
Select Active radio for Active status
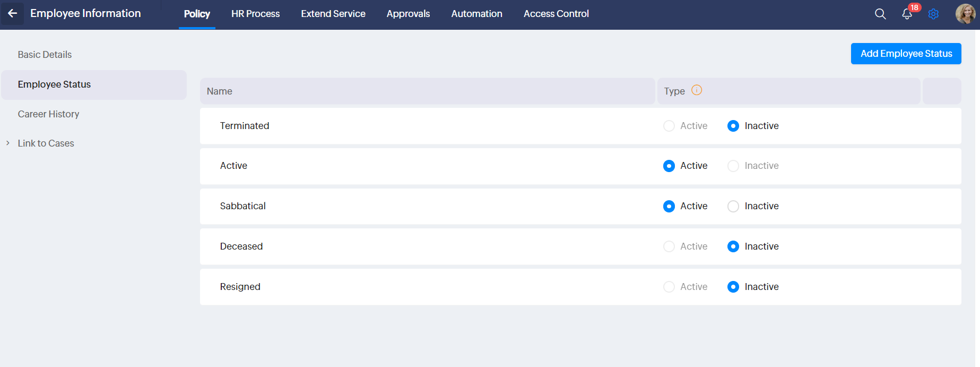pyautogui.click(x=669, y=166)
